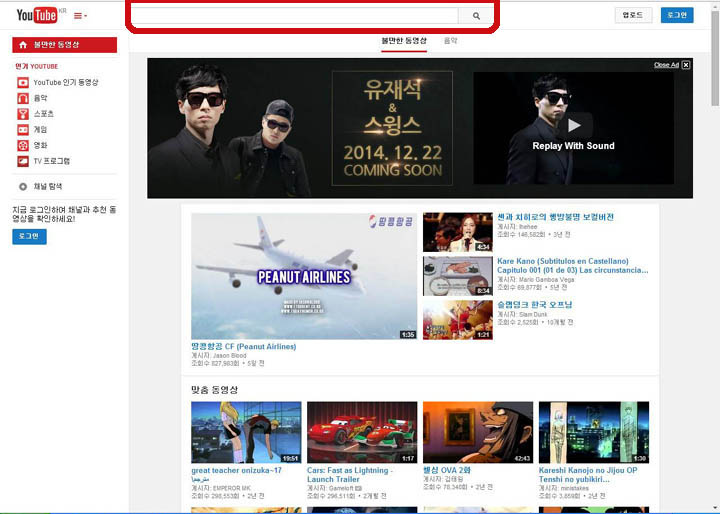Click uploader name Jason Blood
The width and height of the screenshot is (720, 514).
(x=230, y=356)
